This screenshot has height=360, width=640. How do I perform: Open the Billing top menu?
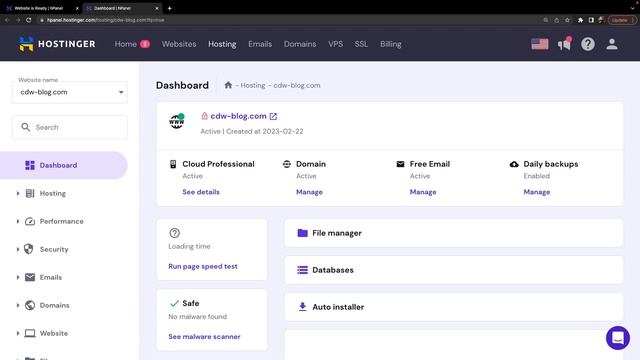click(391, 44)
